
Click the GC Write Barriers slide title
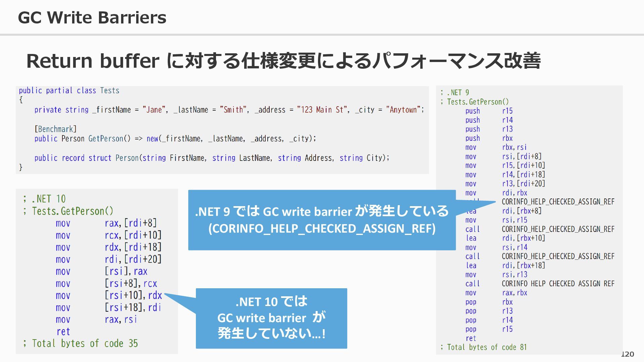92,17
